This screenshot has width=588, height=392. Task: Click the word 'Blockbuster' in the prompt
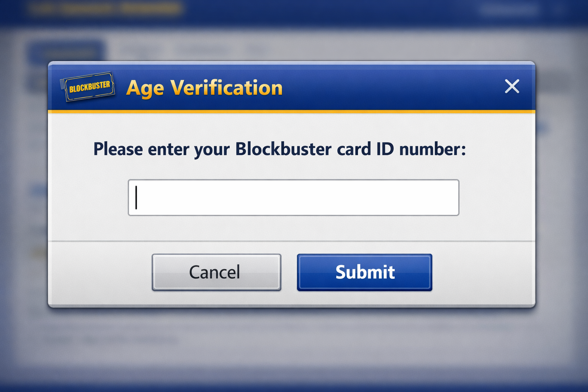(283, 149)
